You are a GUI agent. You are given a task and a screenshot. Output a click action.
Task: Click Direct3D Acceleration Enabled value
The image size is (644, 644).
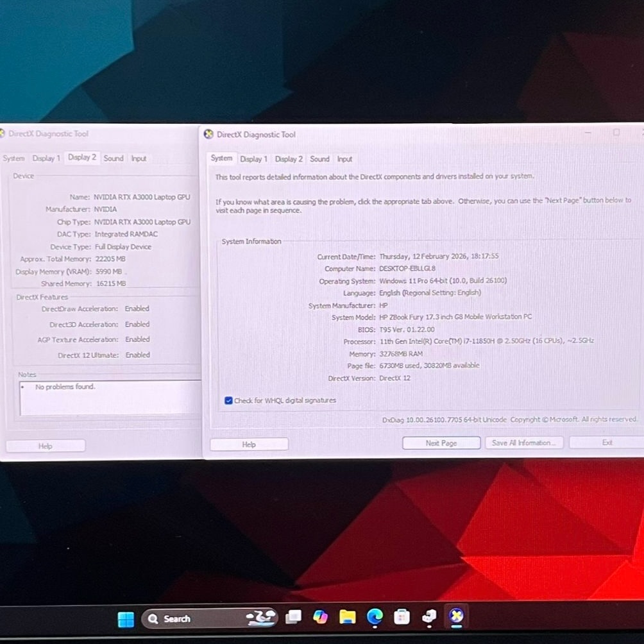point(138,325)
